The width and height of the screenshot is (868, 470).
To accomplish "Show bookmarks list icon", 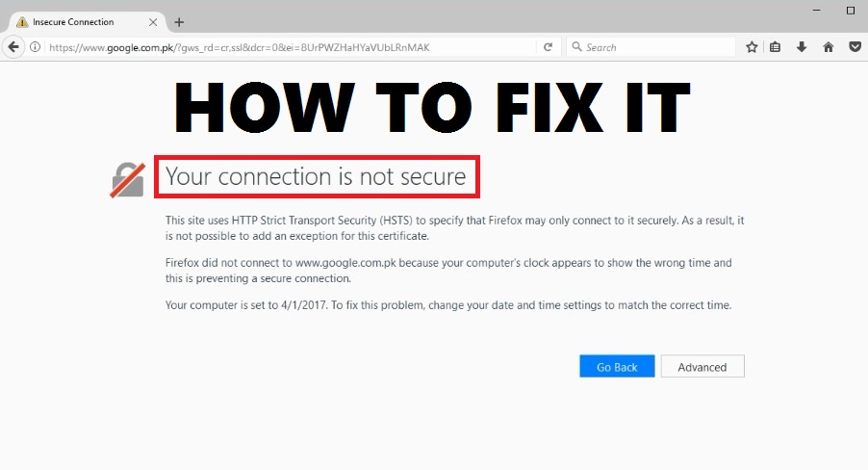I will point(776,47).
